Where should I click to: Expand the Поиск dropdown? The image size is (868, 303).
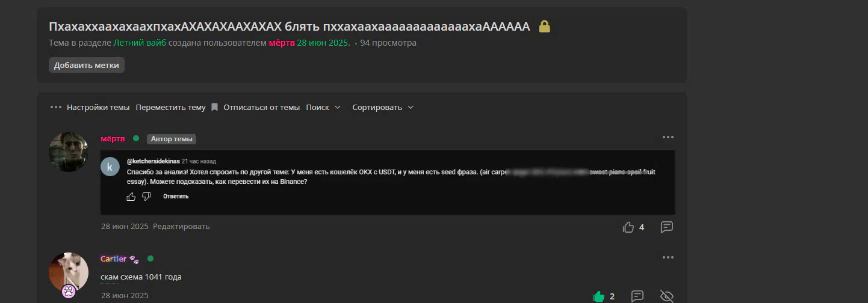click(323, 108)
